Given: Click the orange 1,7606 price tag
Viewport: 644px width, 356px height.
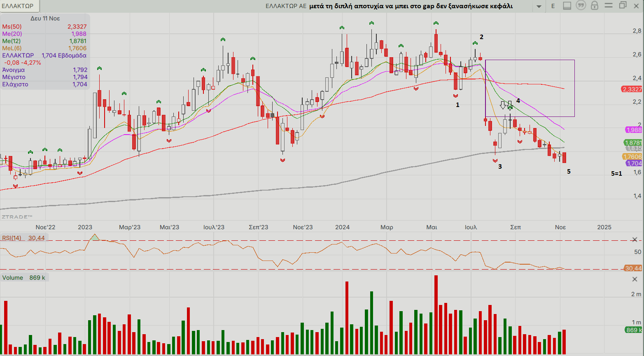Looking at the screenshot, I should [632, 157].
